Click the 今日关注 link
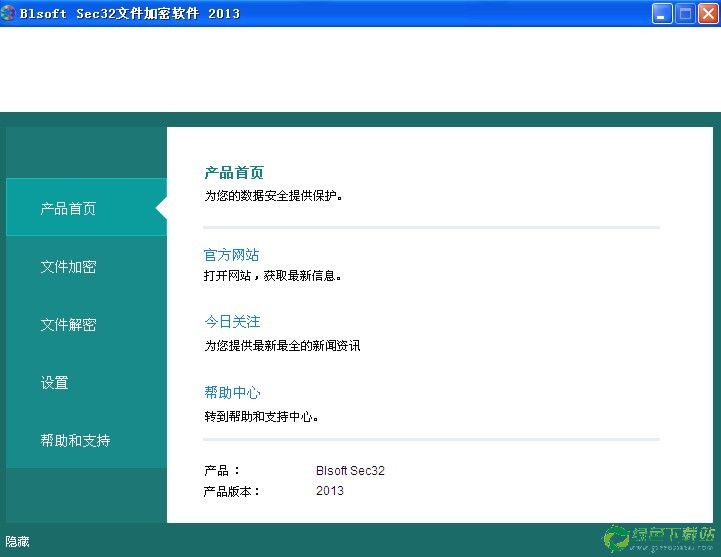 [232, 322]
